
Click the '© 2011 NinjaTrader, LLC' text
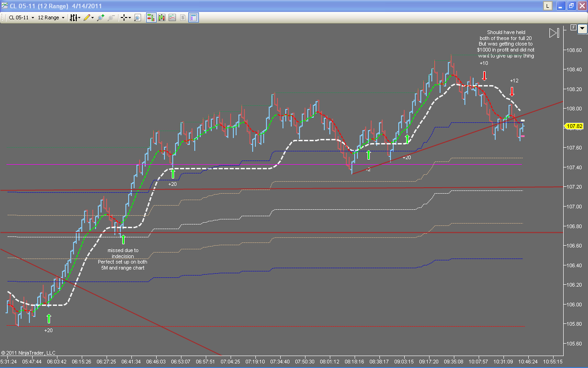coord(28,353)
